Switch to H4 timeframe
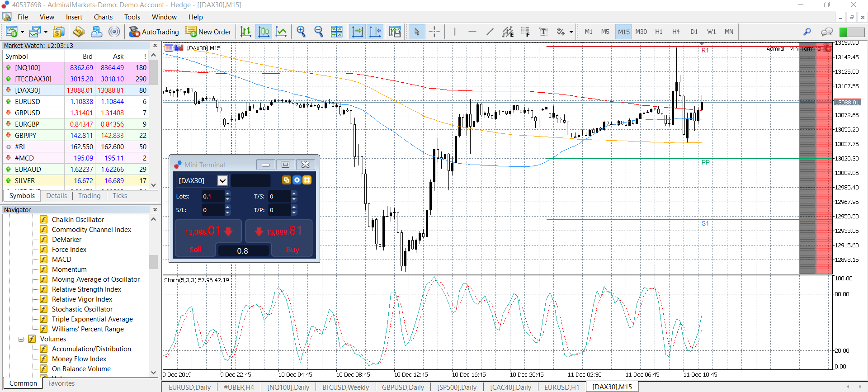This screenshot has height=392, width=868. pos(676,32)
